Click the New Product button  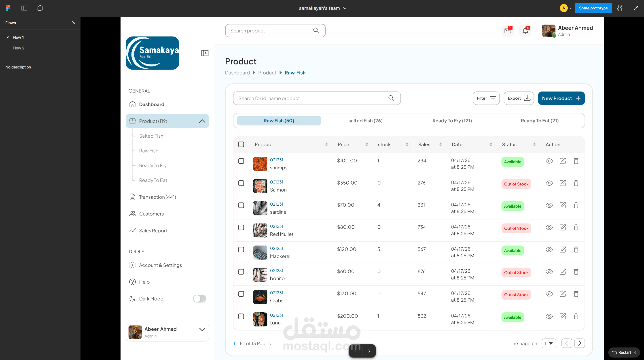coord(561,98)
